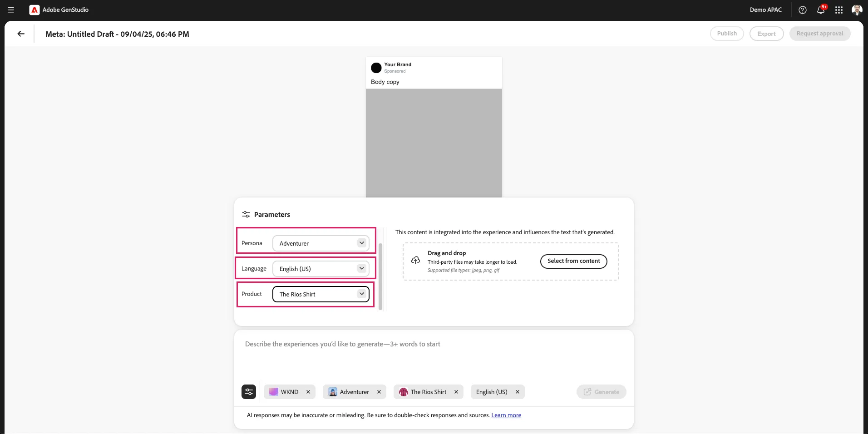868x434 pixels.
Task: Click the upload cloud icon
Action: pyautogui.click(x=415, y=260)
